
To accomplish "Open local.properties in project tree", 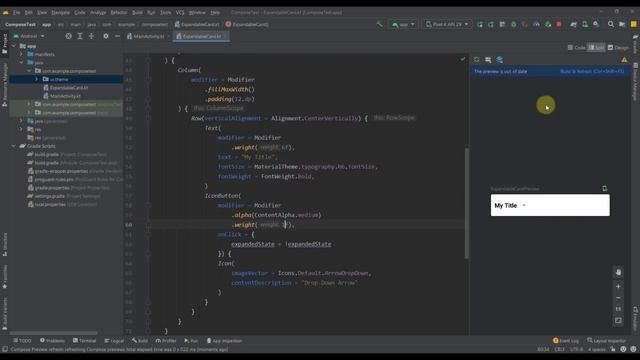I will pyautogui.click(x=62, y=204).
